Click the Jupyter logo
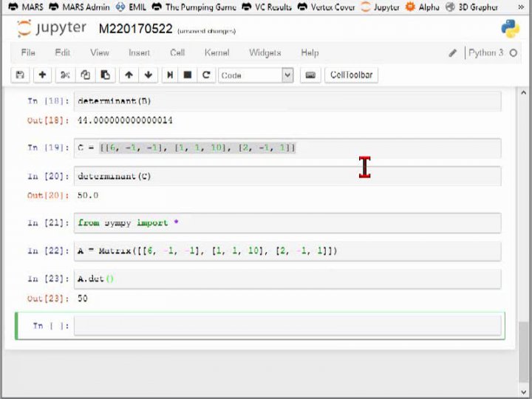Screen dimensions: 532x399 [52, 29]
